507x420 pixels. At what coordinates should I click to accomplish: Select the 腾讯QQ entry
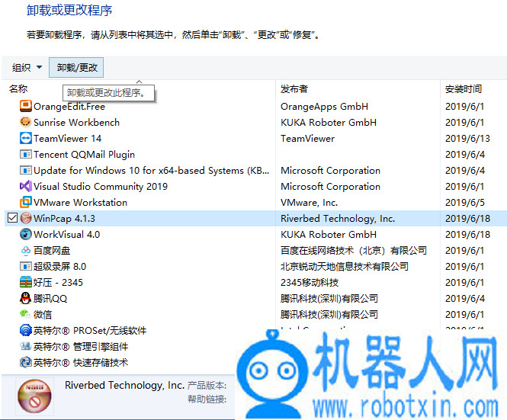pyautogui.click(x=50, y=299)
